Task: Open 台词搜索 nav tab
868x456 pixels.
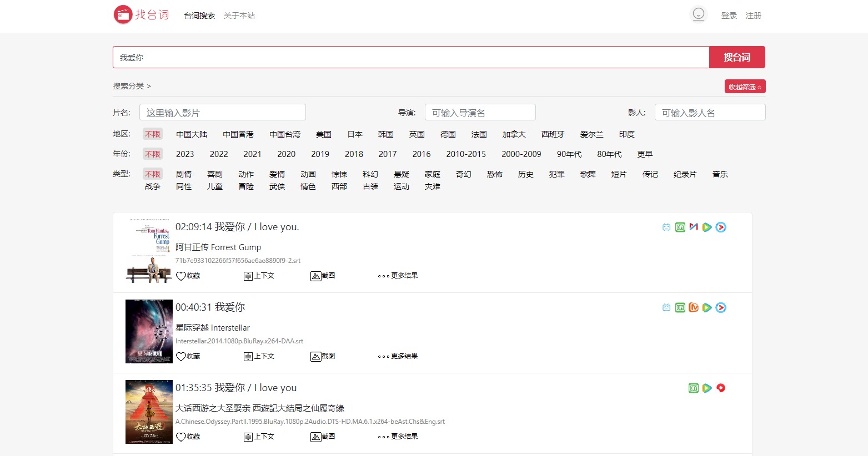Action: 199,16
